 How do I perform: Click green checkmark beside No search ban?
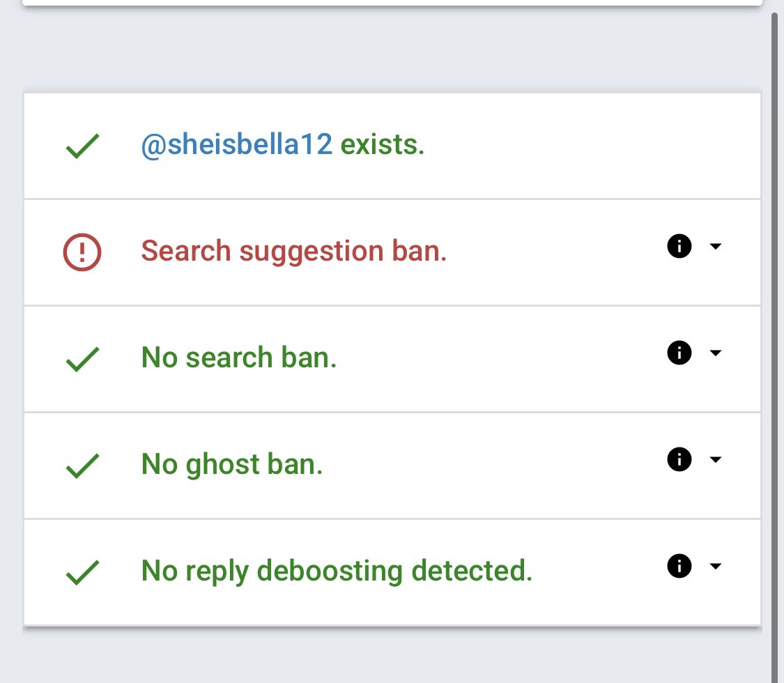point(82,359)
